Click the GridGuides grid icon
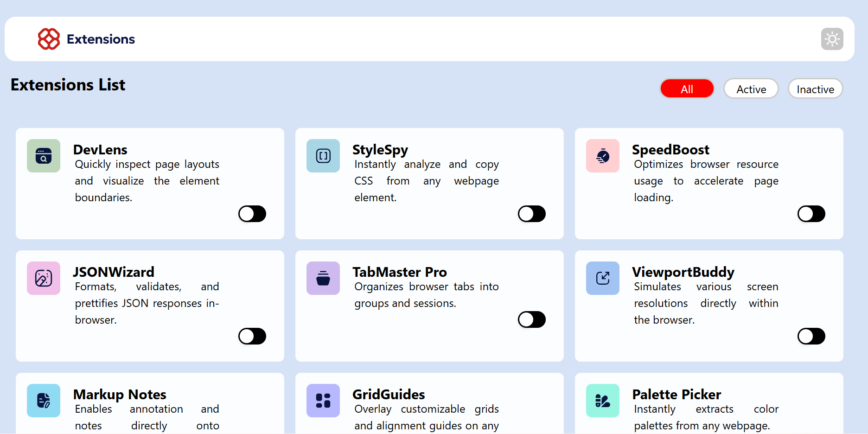868x434 pixels. [323, 401]
